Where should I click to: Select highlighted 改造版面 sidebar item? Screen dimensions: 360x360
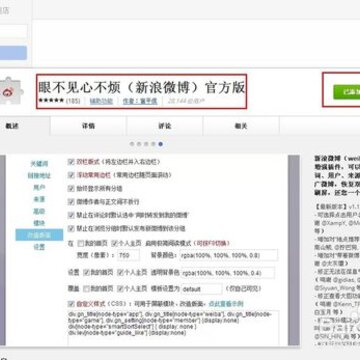[39, 235]
